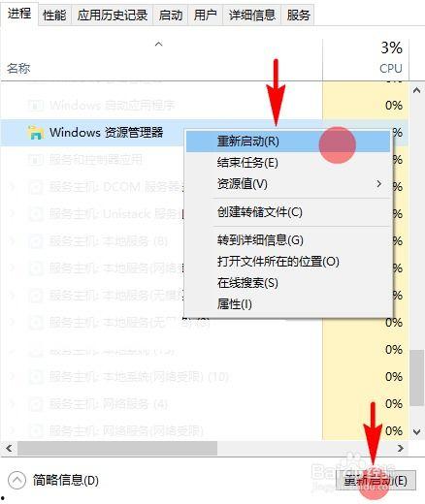
Task: Click the 重新启动(E) button at the bottom
Action: point(376,481)
